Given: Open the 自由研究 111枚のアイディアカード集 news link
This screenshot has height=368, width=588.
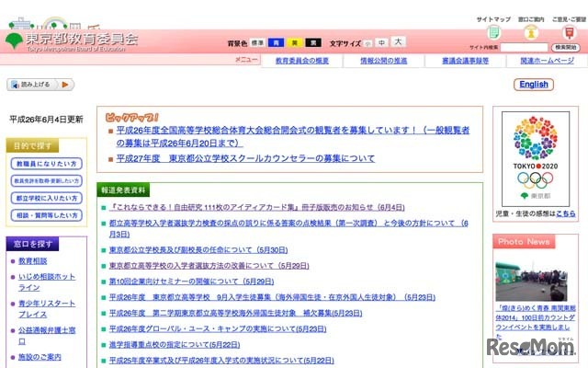Looking at the screenshot, I should point(257,207).
